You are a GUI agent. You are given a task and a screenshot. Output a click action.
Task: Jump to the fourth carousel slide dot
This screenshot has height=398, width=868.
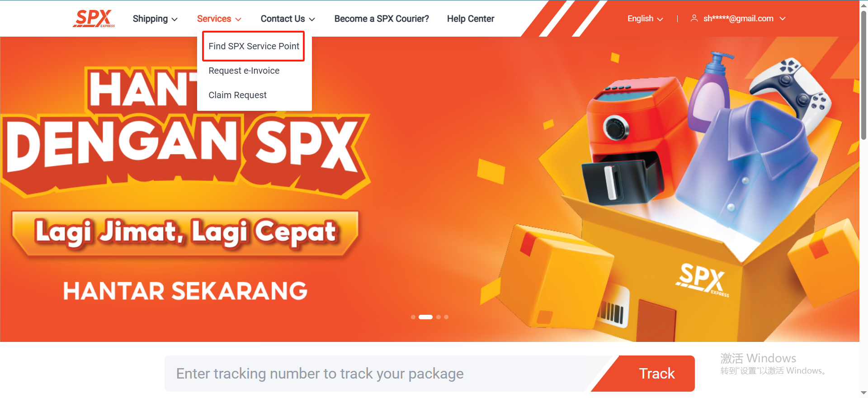[x=446, y=317]
